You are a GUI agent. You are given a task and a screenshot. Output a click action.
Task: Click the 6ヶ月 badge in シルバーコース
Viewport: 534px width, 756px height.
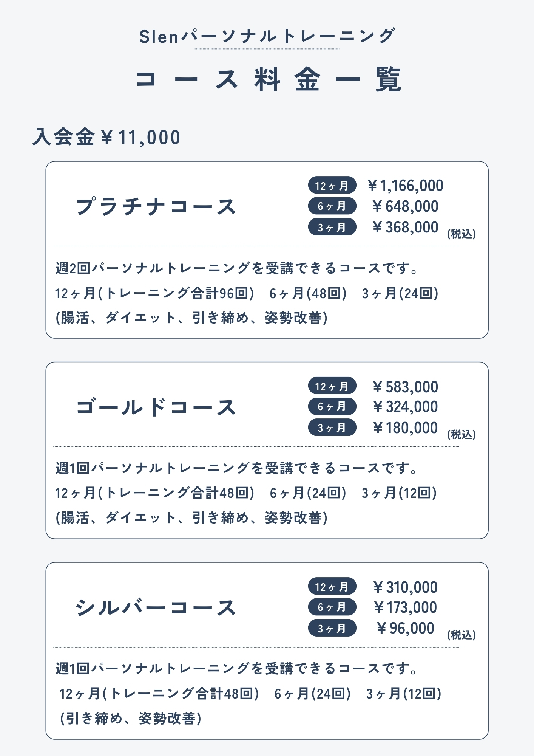coord(332,607)
